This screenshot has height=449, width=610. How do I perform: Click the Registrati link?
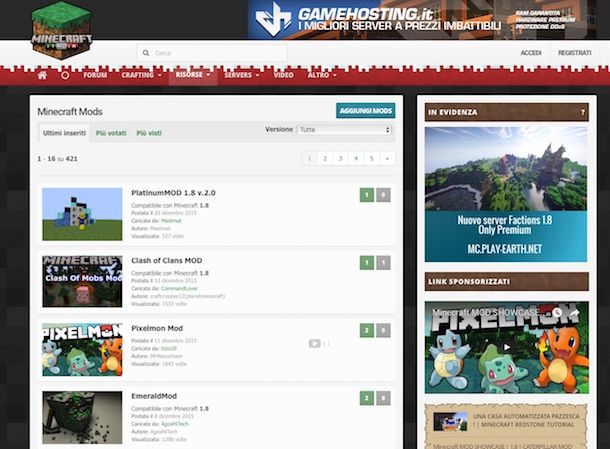pyautogui.click(x=575, y=53)
